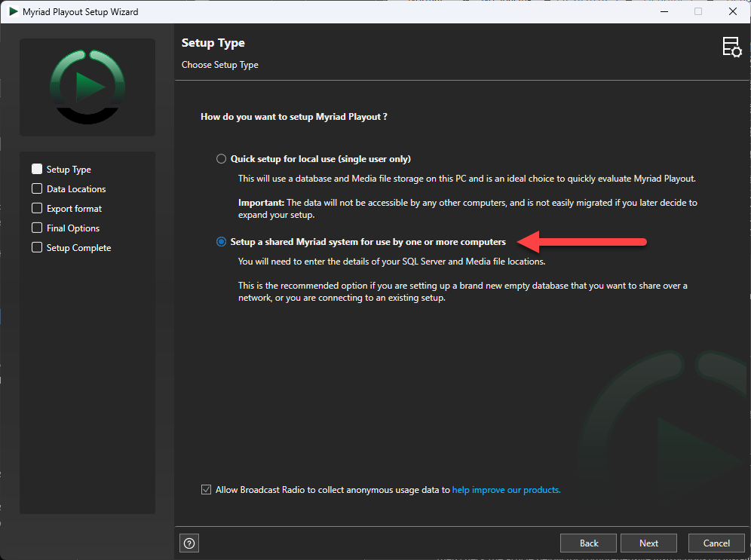Click the Final Options step checkbox
Screen dimensions: 751x560
tap(37, 228)
